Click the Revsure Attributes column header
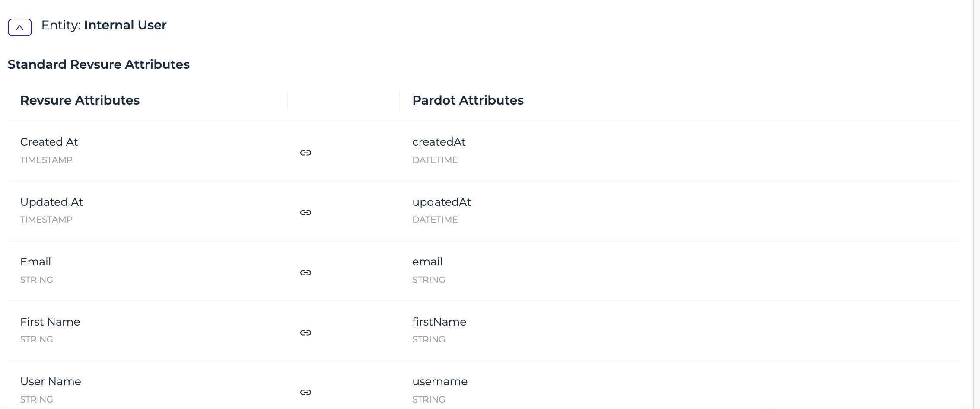The image size is (980, 409). (80, 100)
